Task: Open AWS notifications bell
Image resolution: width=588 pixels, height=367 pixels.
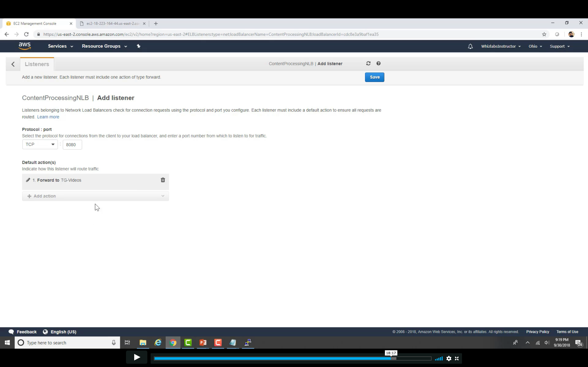Action: tap(470, 46)
